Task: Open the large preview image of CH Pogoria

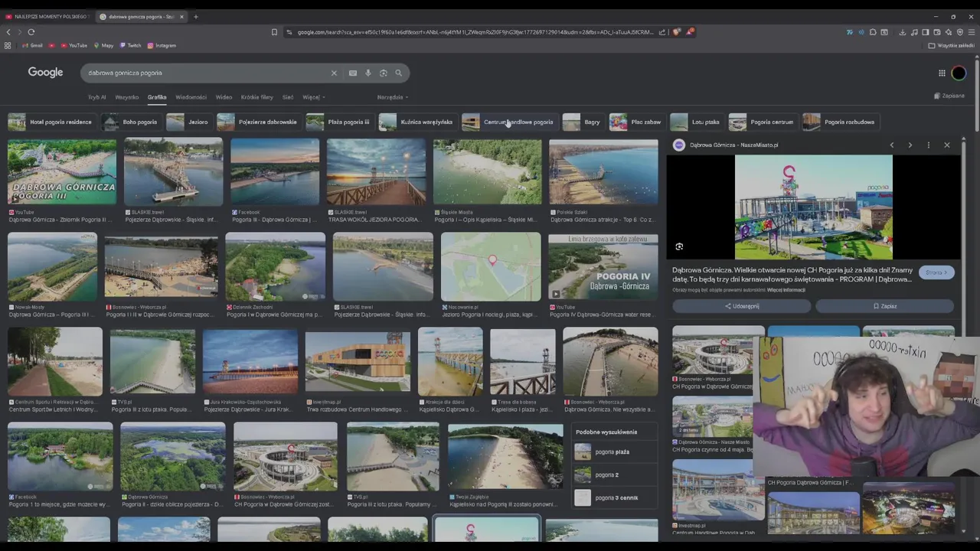Action: coord(813,207)
